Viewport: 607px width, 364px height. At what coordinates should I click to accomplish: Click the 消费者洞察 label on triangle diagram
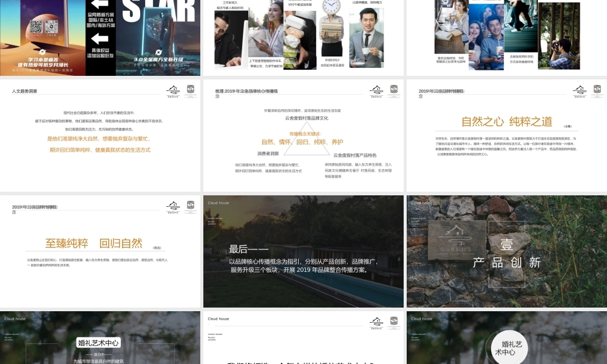point(268,153)
